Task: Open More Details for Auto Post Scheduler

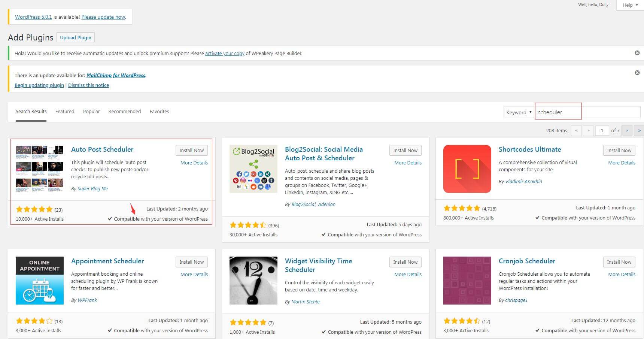Action: (194, 163)
